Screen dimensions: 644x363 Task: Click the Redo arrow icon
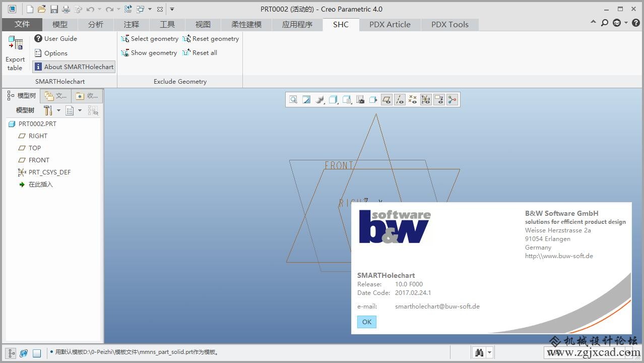[109, 9]
